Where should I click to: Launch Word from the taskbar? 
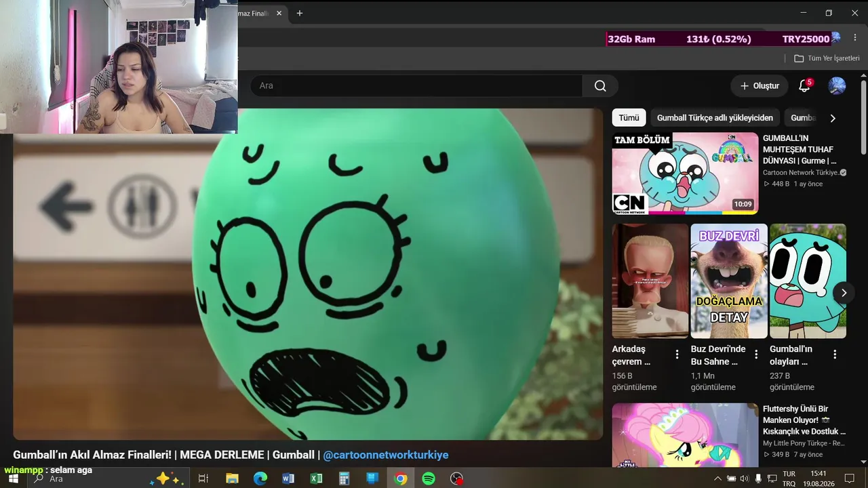288,479
